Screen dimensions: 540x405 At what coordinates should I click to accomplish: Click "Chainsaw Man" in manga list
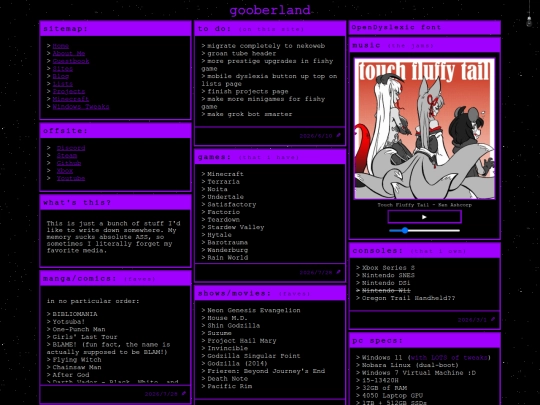[x=77, y=367]
